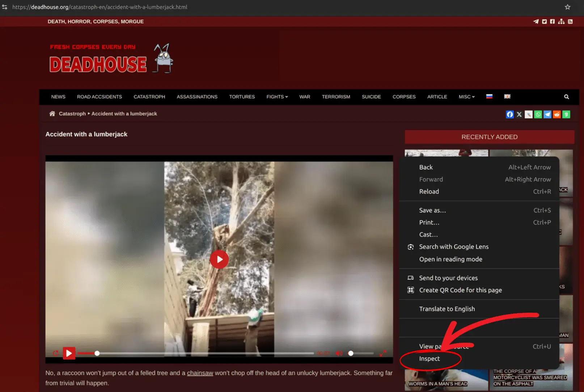
Task: Select 'Cast…' from the context menu
Action: [479, 235]
